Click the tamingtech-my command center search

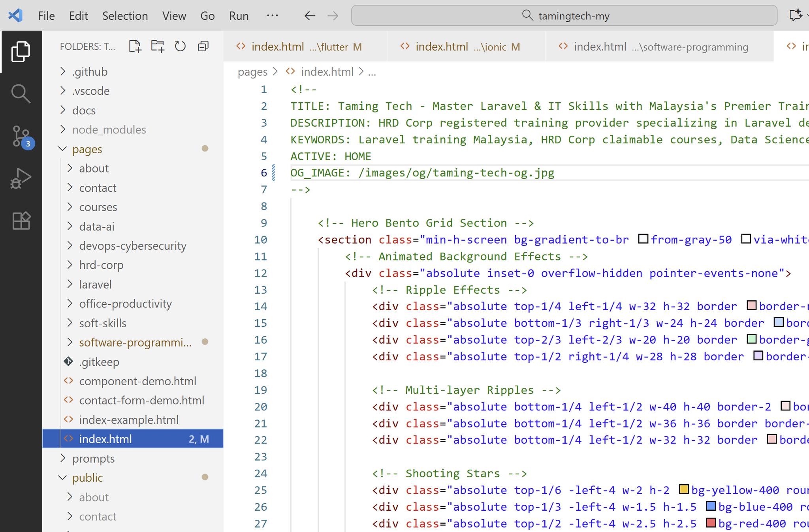click(x=564, y=15)
